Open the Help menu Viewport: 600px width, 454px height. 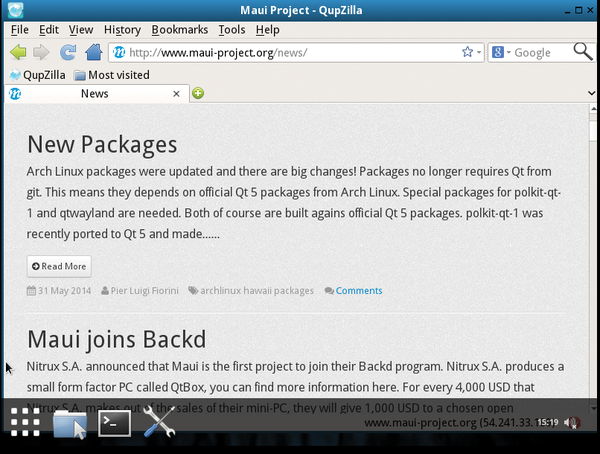(267, 30)
